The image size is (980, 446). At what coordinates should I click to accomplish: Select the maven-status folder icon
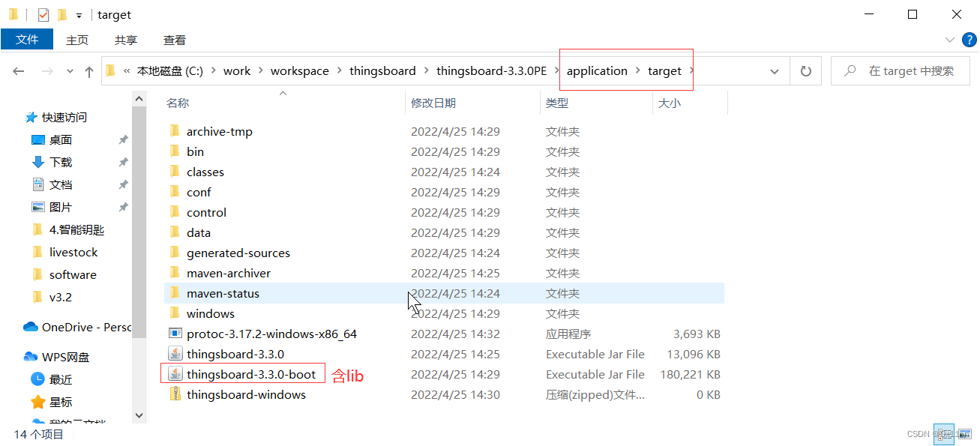[175, 293]
